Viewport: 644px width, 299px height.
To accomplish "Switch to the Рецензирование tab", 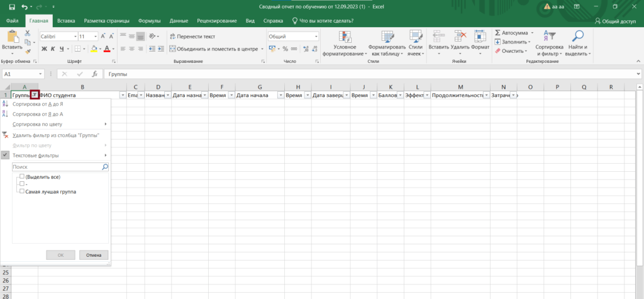I will click(x=217, y=21).
